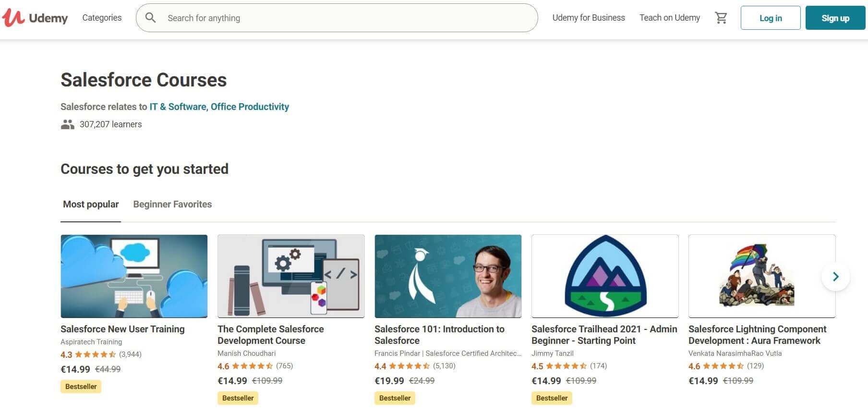Viewport: 868px width, 413px height.
Task: Select the Most popular tab
Action: tap(91, 204)
